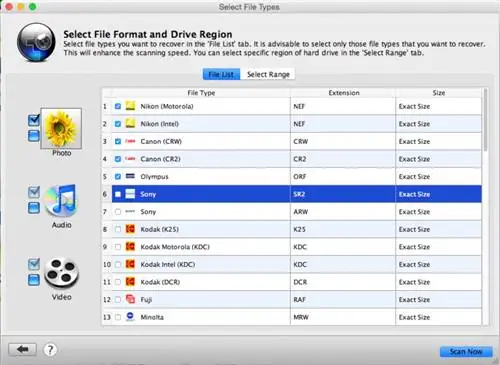Click the back arrow button
The image size is (500, 365).
point(22,349)
